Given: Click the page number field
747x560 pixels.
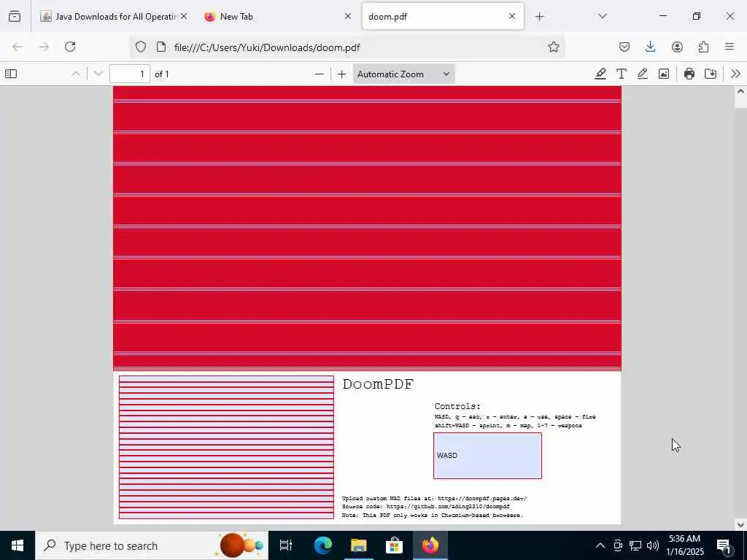Looking at the screenshot, I should (130, 74).
